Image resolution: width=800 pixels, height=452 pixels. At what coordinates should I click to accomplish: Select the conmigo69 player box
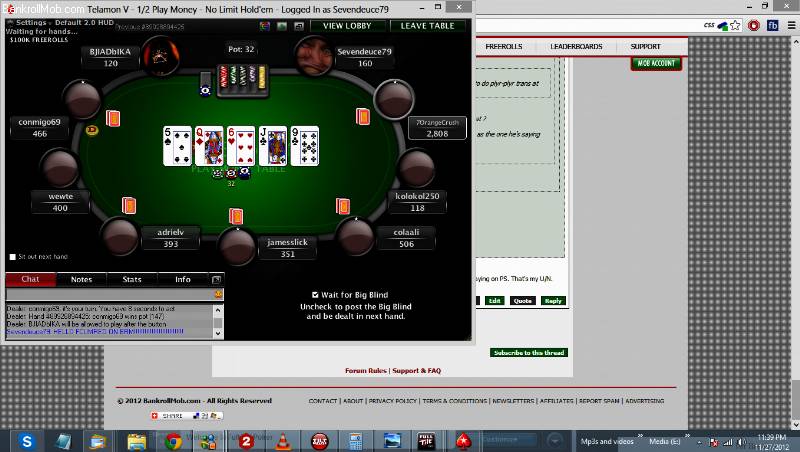(x=40, y=128)
